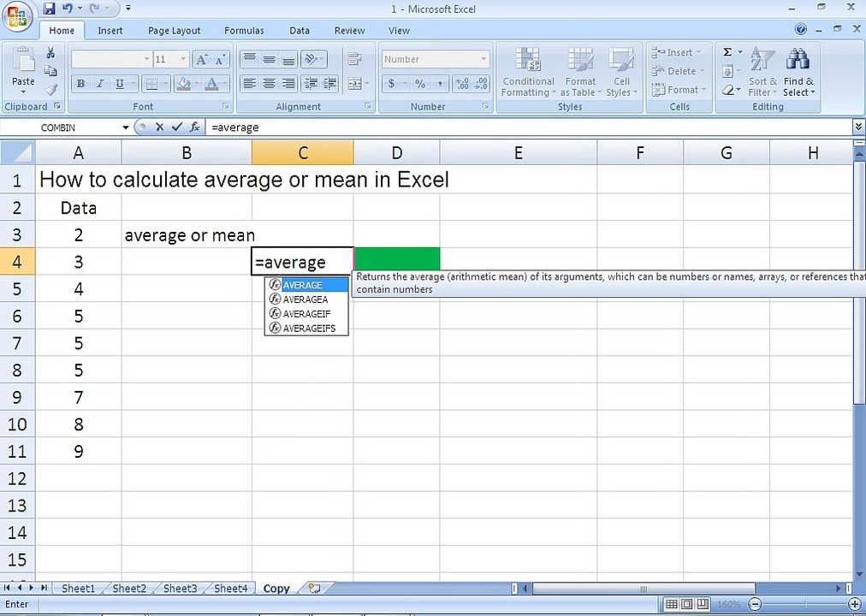The width and height of the screenshot is (866, 616).
Task: Click Decrease Indent
Action: pos(311,84)
